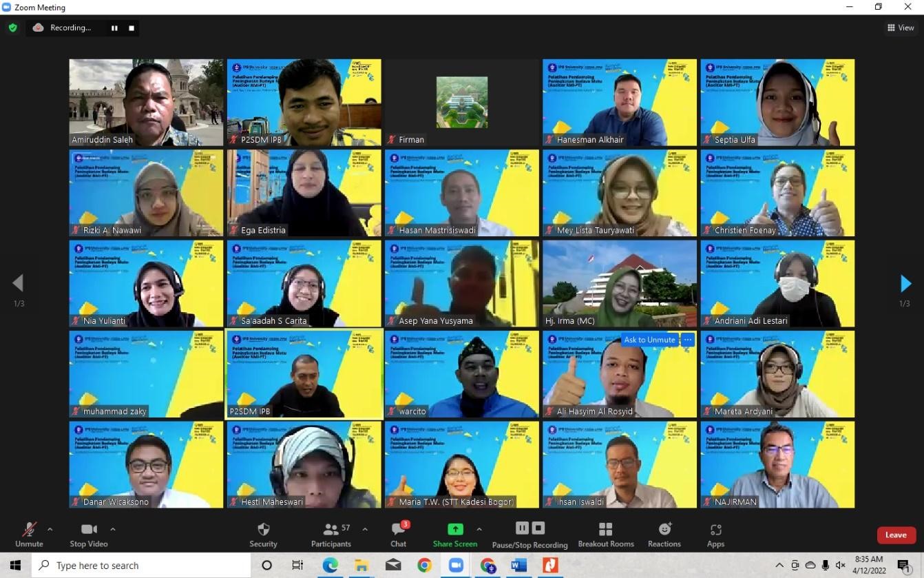Click the Ask to Unmute button
924x578 pixels.
point(649,340)
